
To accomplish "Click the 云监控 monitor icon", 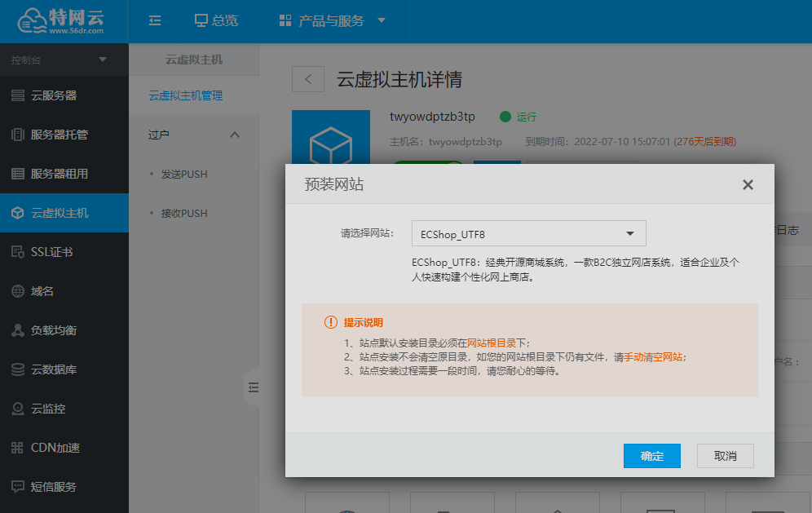I will pyautogui.click(x=18, y=409).
